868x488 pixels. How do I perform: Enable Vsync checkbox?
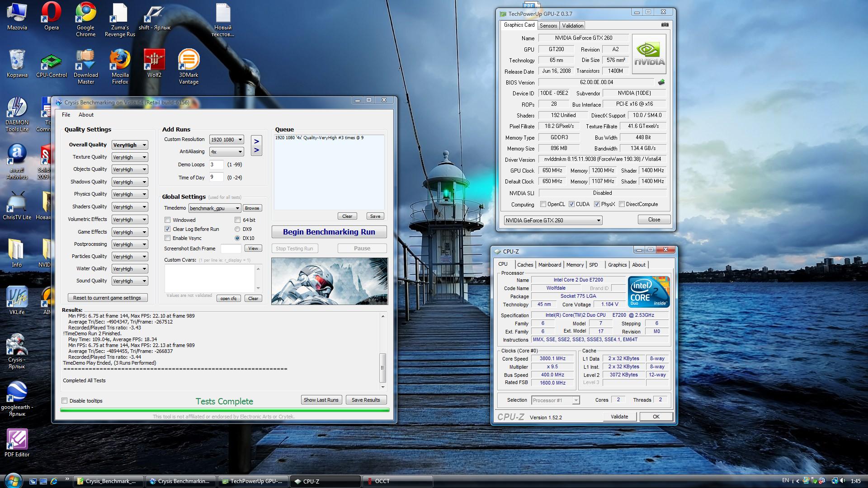(168, 238)
